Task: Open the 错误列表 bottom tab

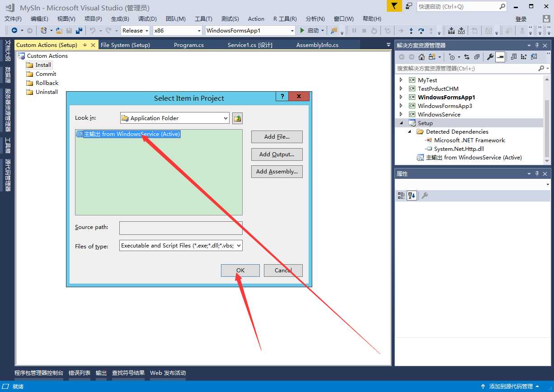Action: [80, 373]
